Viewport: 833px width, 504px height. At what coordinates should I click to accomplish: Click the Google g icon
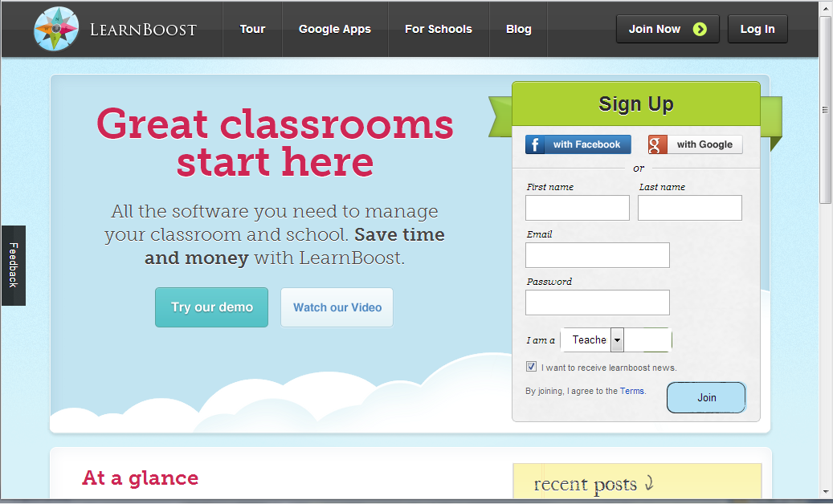point(658,144)
